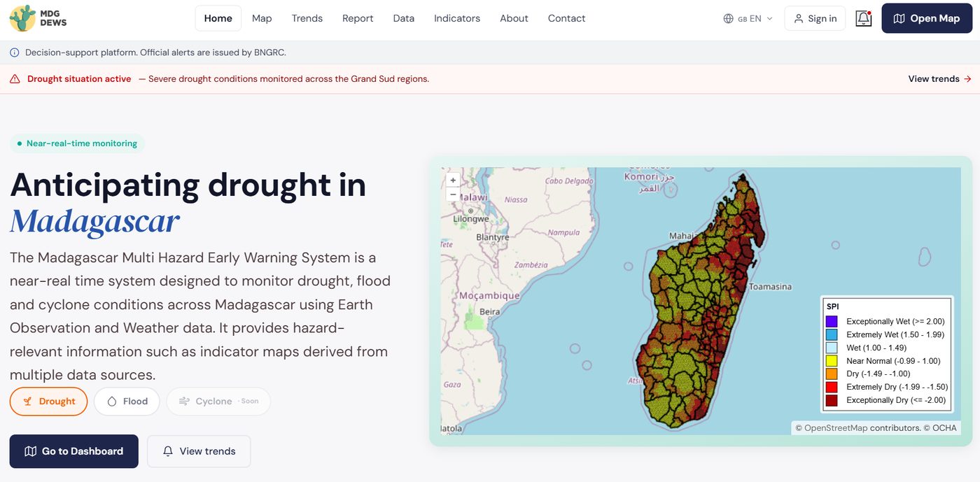Go to the About page
980x482 pixels.
514,18
